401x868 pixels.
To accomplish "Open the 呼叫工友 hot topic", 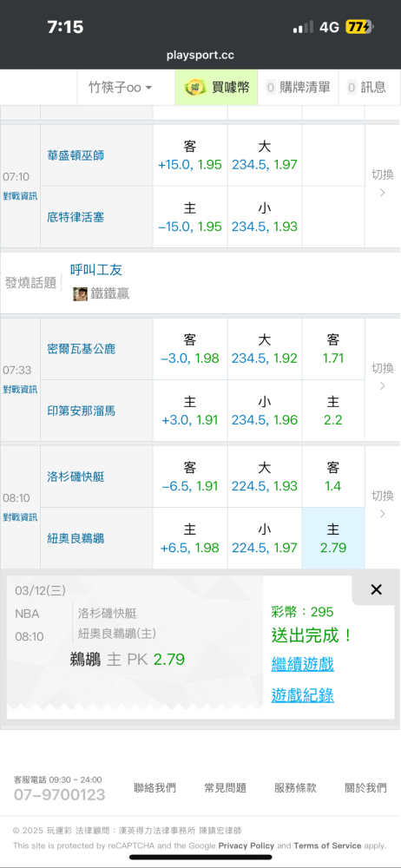I will point(96,270).
